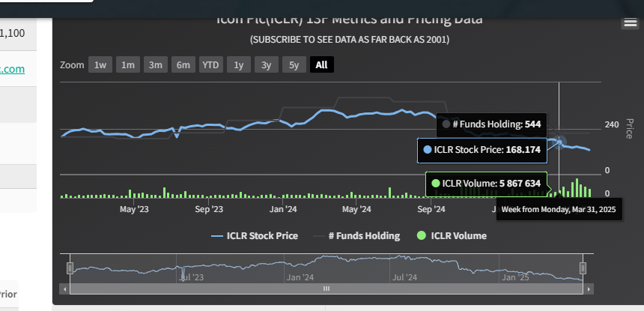This screenshot has width=644, height=311.
Task: Set zoom range to 6m
Action: (183, 65)
